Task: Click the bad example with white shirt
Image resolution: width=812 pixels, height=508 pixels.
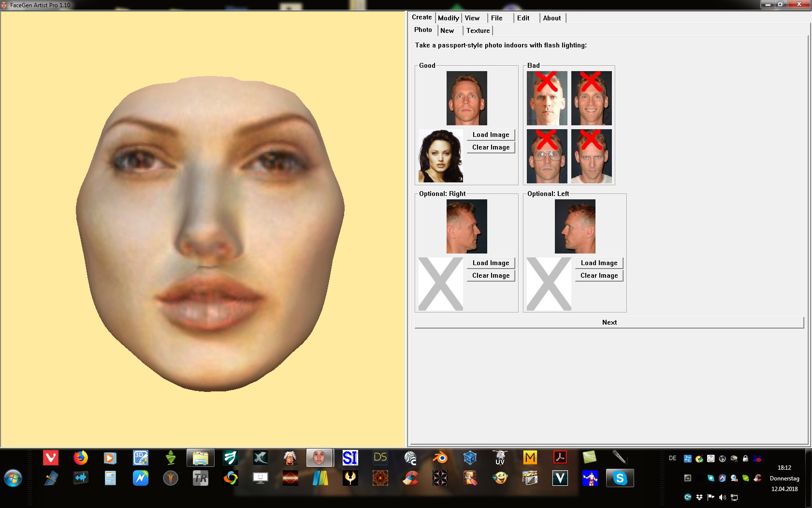Action: tap(591, 156)
